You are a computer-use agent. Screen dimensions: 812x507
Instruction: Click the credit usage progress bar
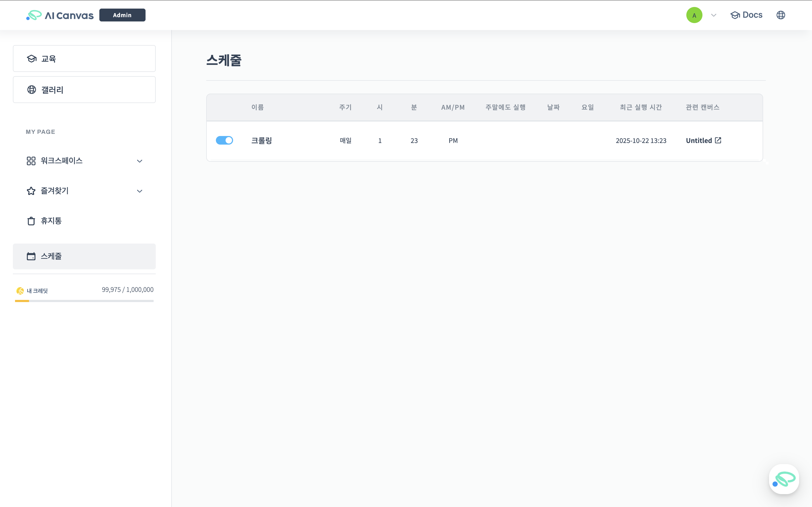(x=84, y=301)
